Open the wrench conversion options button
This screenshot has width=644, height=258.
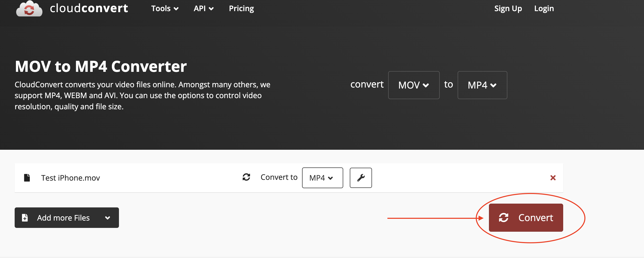tap(361, 178)
